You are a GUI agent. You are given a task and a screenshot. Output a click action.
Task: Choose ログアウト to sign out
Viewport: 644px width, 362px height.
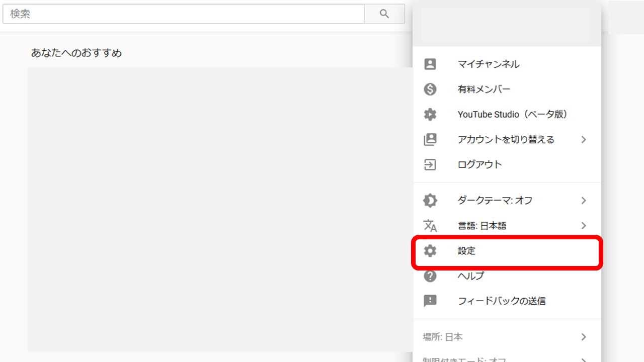507,165
